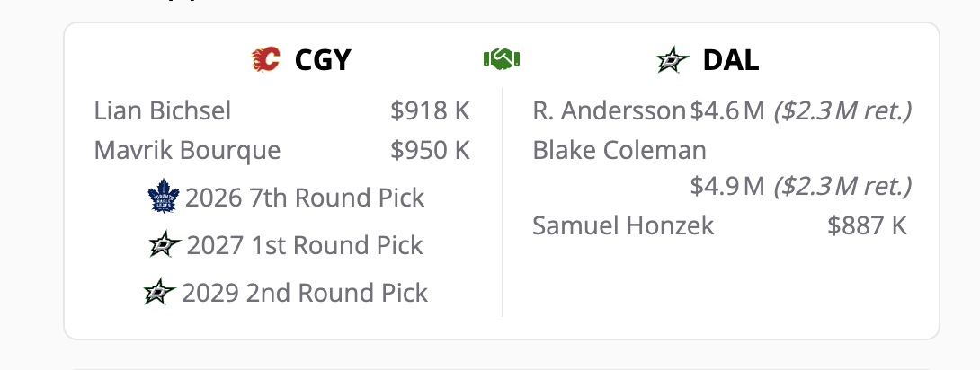980x370 pixels.
Task: Click the DAL team abbreviation
Action: pyautogui.click(x=731, y=60)
